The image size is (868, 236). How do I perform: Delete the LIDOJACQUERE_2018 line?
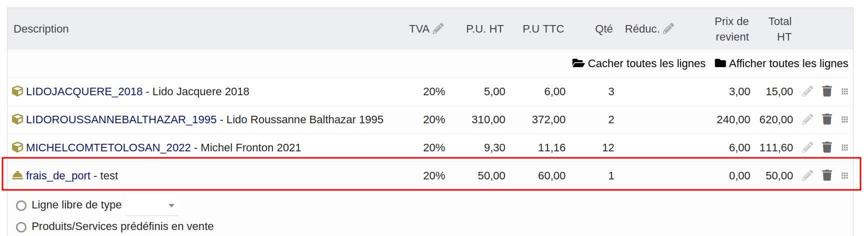(x=827, y=91)
